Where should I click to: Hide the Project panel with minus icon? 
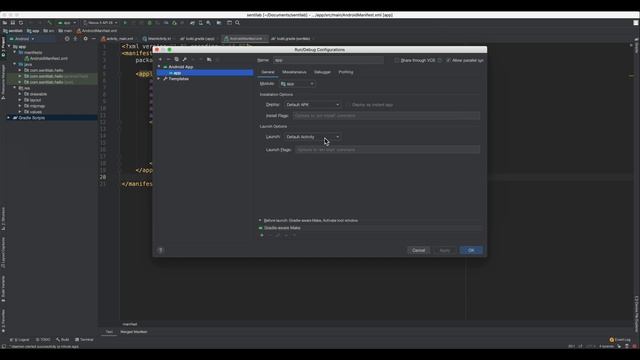click(93, 39)
